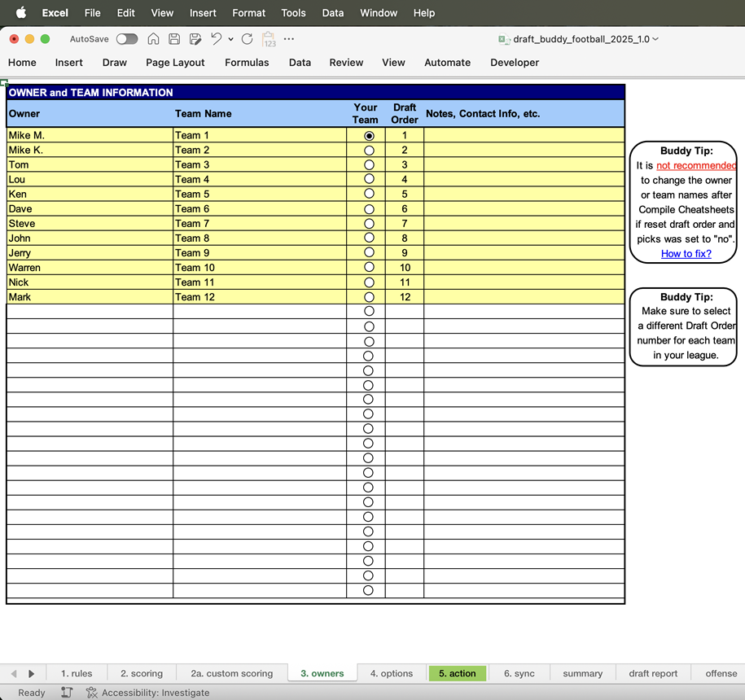
Task: Open the Draft Order cell for Team 1
Action: pos(405,135)
